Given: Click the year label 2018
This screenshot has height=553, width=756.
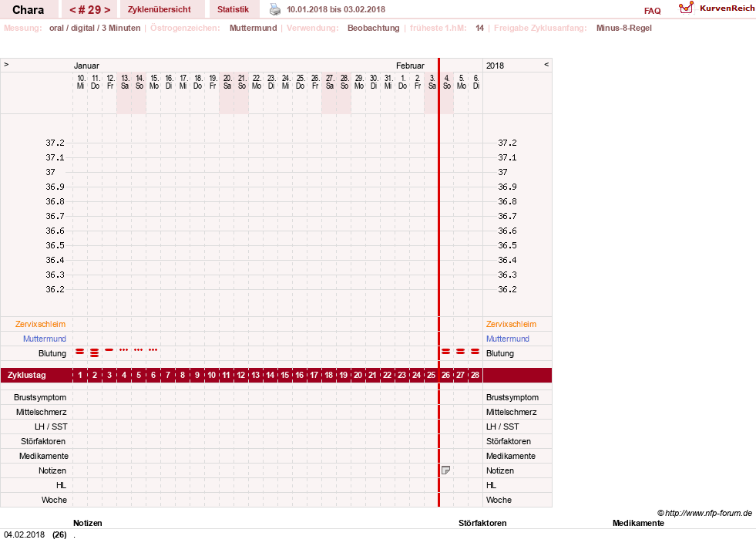Looking at the screenshot, I should 496,66.
